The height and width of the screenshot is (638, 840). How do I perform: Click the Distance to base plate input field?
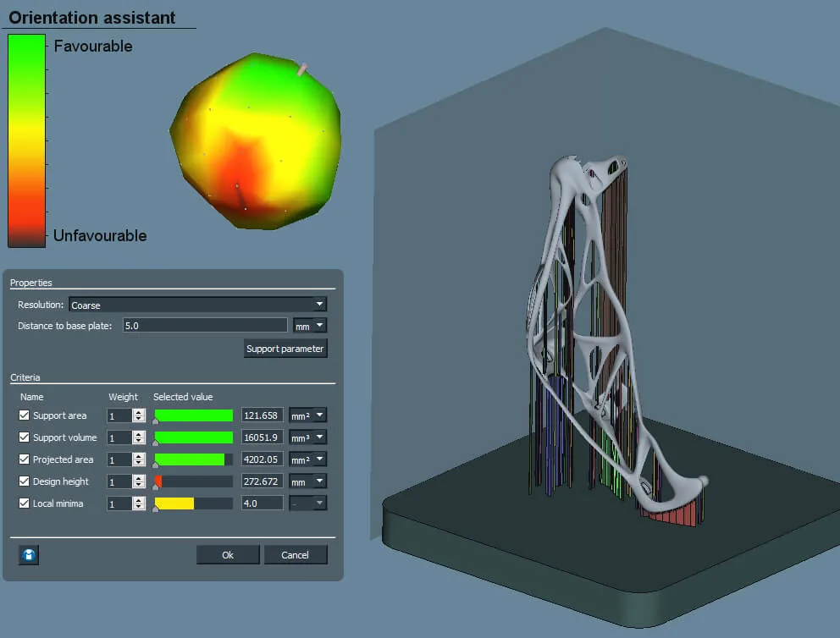tap(205, 326)
